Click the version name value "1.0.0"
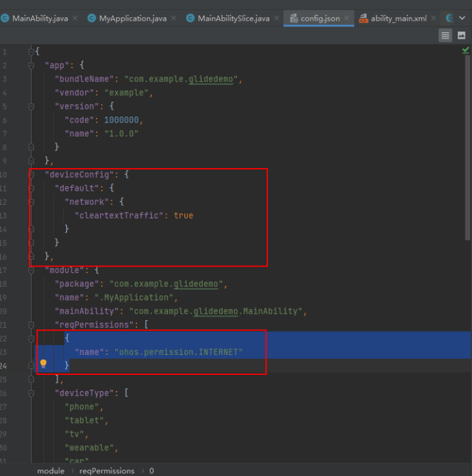The width and height of the screenshot is (472, 476). [x=122, y=133]
